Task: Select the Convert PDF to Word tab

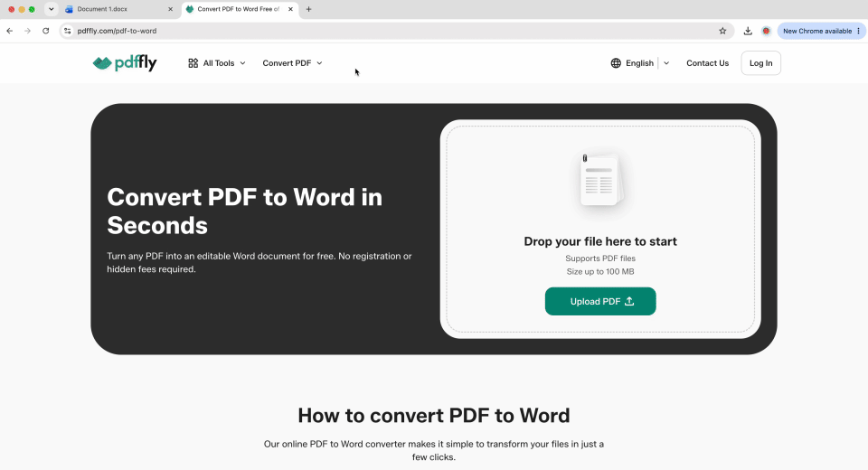Action: 238,9
